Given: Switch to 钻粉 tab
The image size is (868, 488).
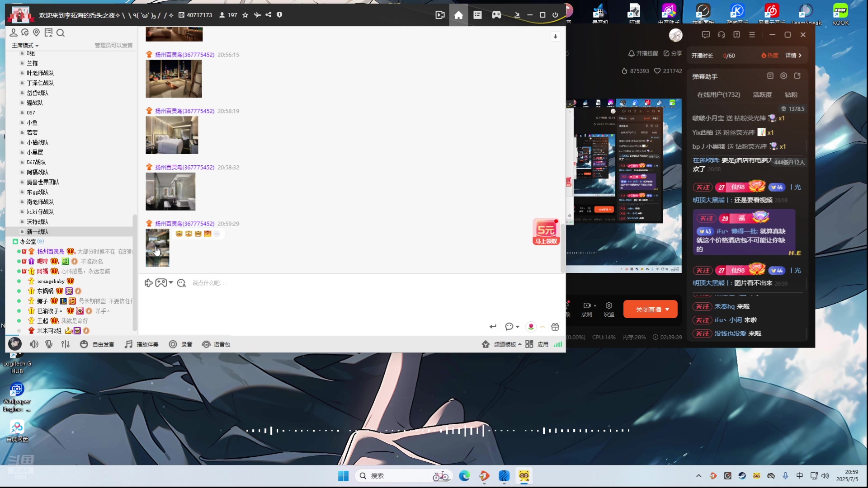Looking at the screenshot, I should click(791, 94).
